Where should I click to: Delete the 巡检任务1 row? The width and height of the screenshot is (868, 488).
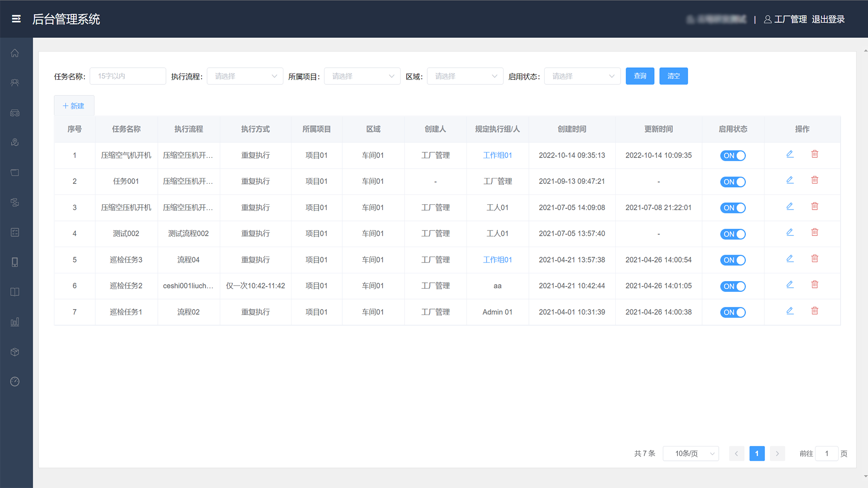815,311
